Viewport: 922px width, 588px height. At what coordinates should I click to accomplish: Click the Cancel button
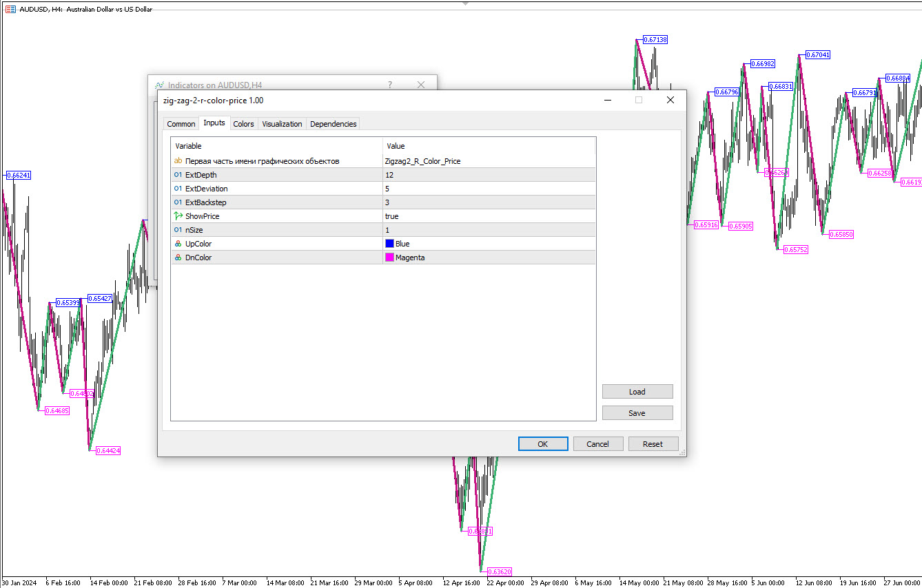(598, 444)
